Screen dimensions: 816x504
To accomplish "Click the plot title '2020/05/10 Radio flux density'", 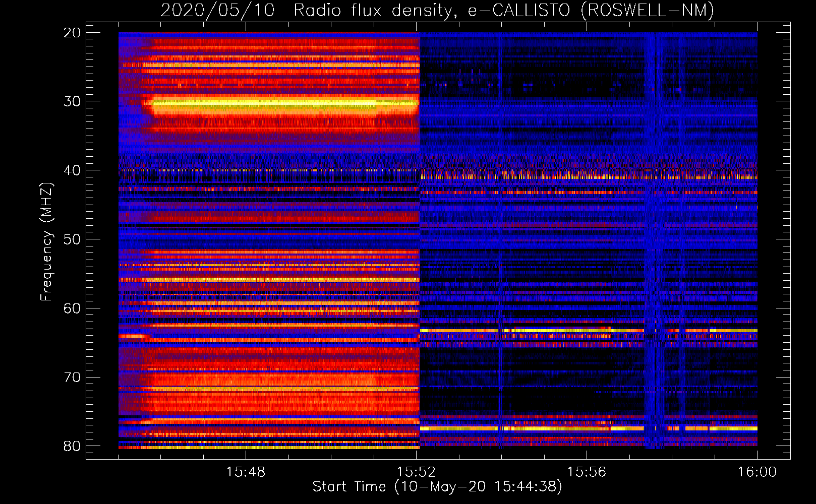I will 437,10.
